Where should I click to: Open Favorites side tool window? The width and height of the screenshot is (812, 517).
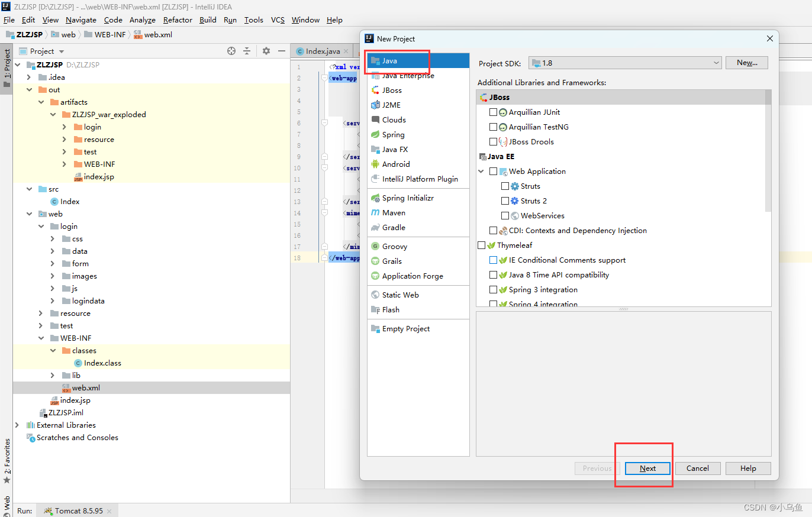click(x=7, y=460)
